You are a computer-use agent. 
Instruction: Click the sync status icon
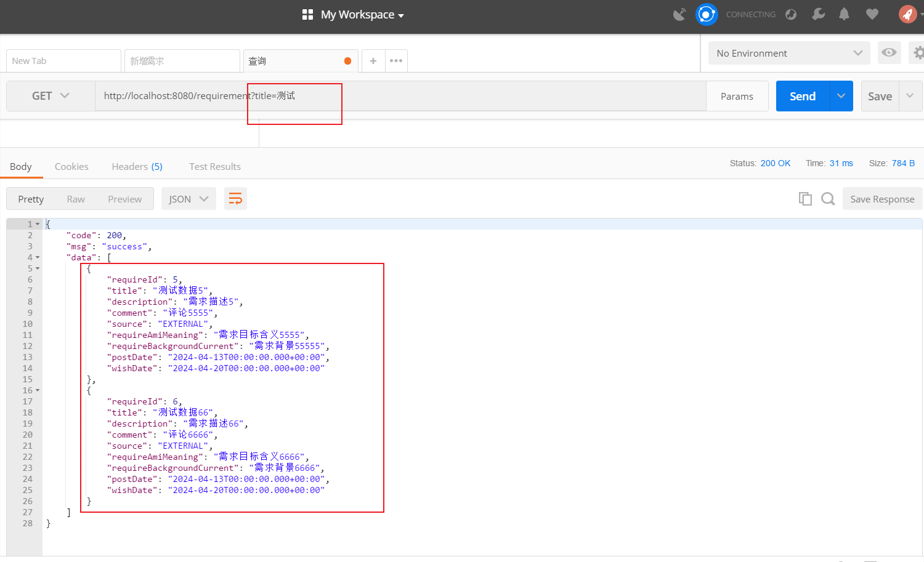pos(707,14)
